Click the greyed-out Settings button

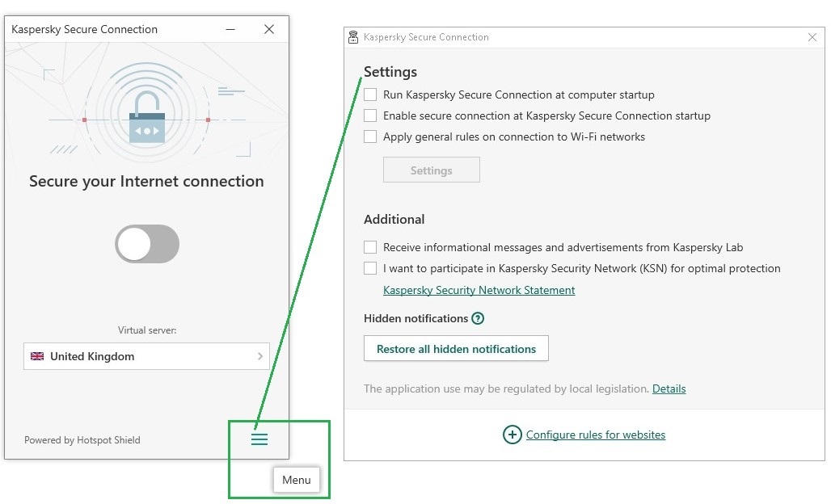[432, 170]
